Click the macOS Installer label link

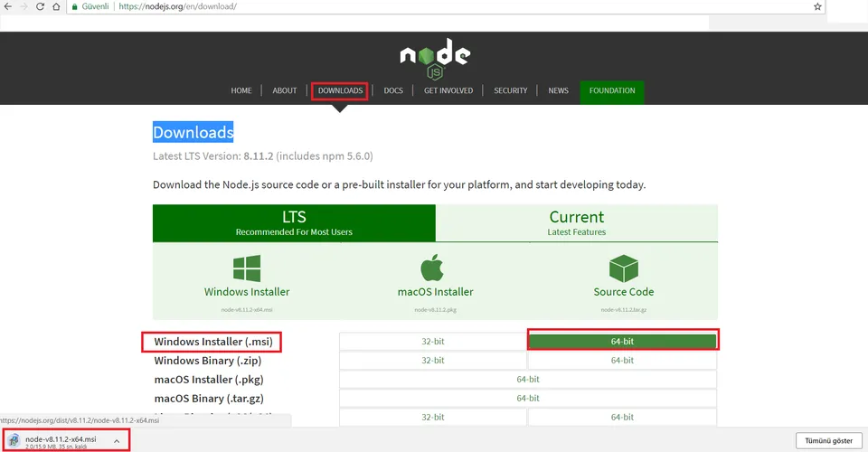(435, 292)
